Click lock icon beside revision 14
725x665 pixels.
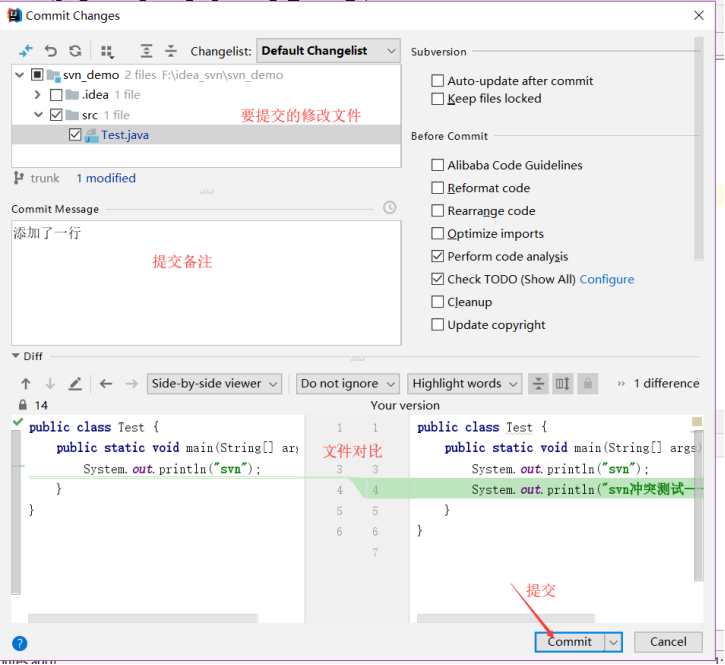click(x=22, y=406)
